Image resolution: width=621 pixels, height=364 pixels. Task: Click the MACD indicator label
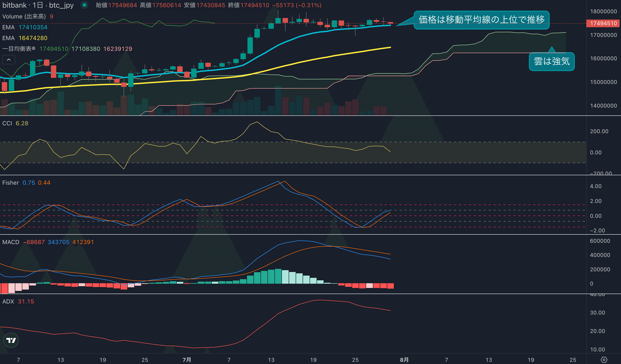click(x=11, y=242)
